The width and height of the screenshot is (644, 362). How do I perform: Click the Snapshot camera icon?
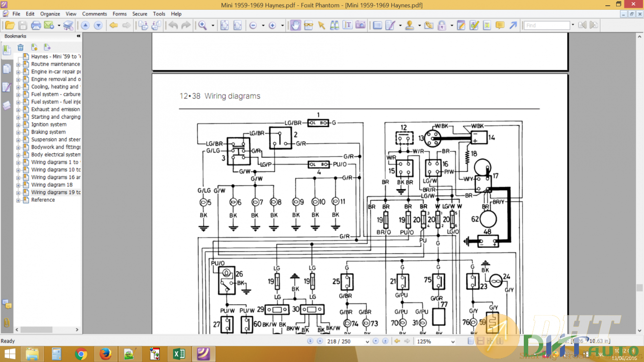click(361, 25)
